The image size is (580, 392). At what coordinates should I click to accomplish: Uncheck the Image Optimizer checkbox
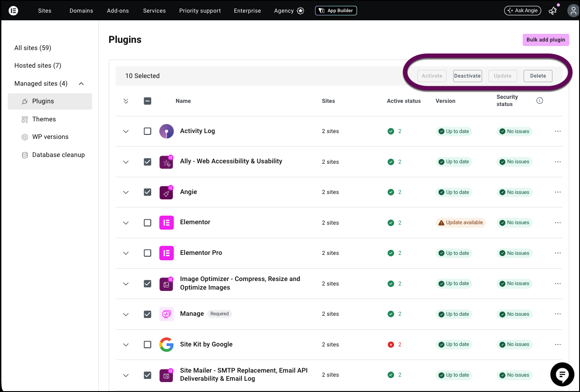148,284
